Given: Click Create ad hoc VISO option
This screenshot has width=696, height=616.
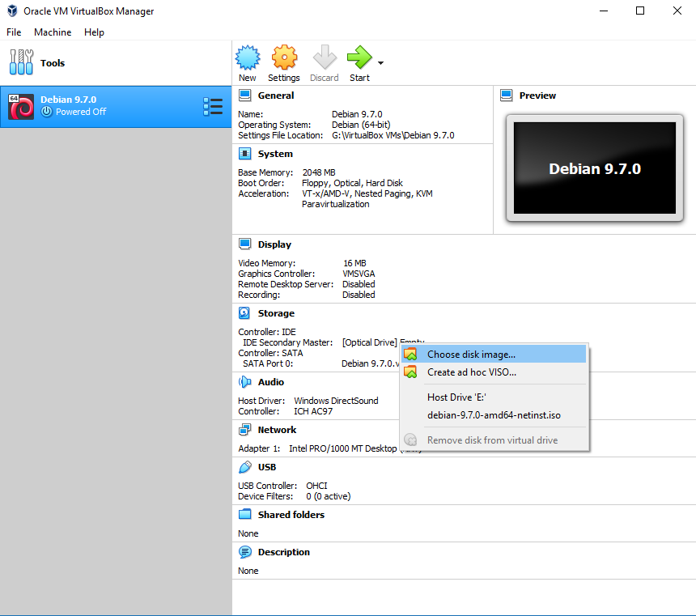Looking at the screenshot, I should [x=473, y=371].
